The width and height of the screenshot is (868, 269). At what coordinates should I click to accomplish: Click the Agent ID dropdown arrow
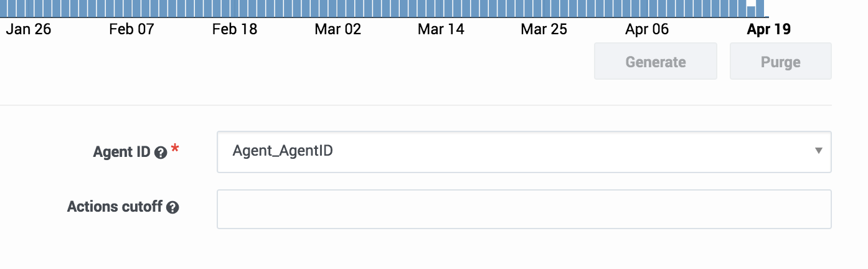coord(818,151)
